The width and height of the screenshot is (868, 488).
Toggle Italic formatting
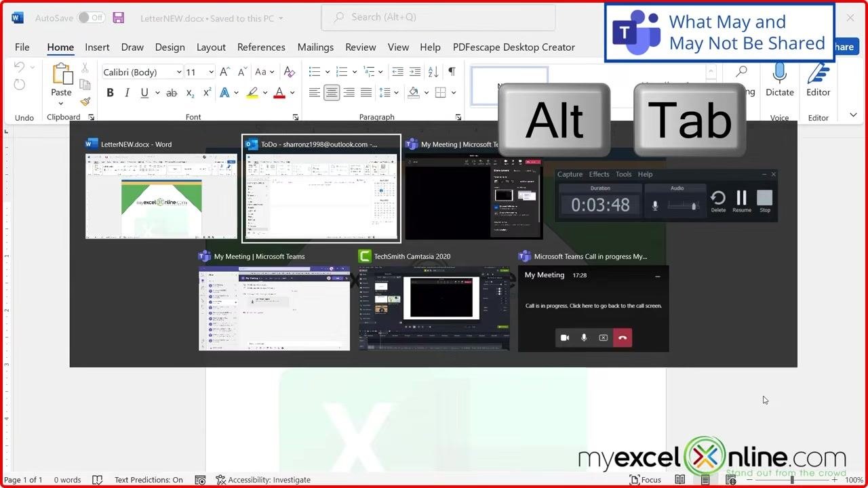(127, 93)
